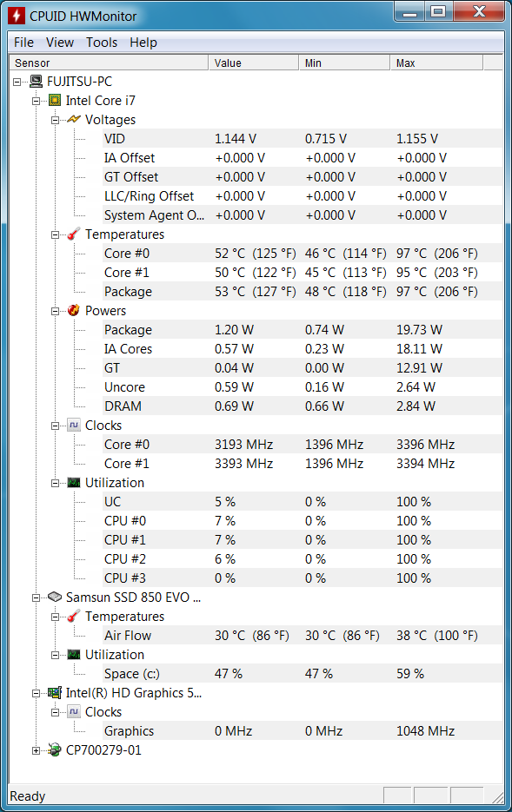Select the Core #0 temperature row
The width and height of the screenshot is (512, 812).
tap(303, 254)
